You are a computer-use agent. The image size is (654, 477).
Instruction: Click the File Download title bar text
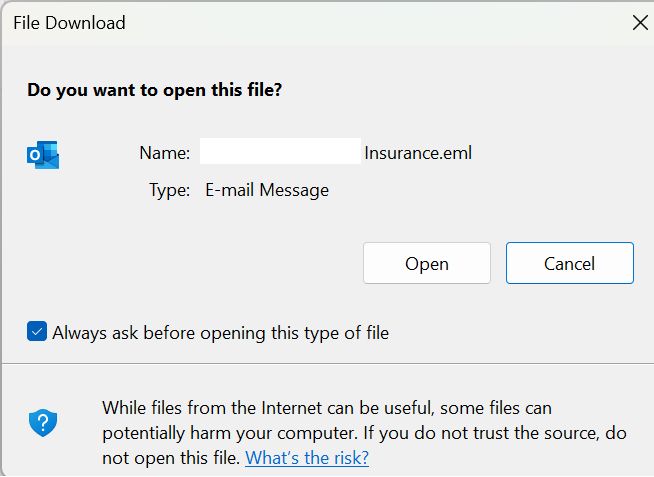point(69,23)
